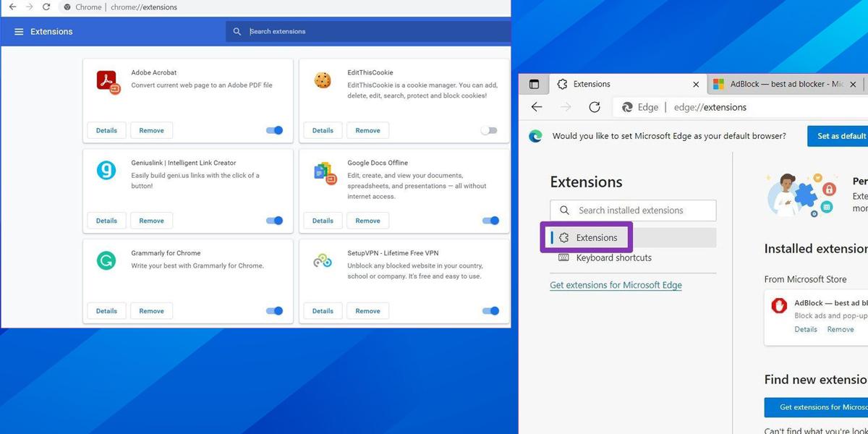Remove the SetupVPN extension

point(367,311)
